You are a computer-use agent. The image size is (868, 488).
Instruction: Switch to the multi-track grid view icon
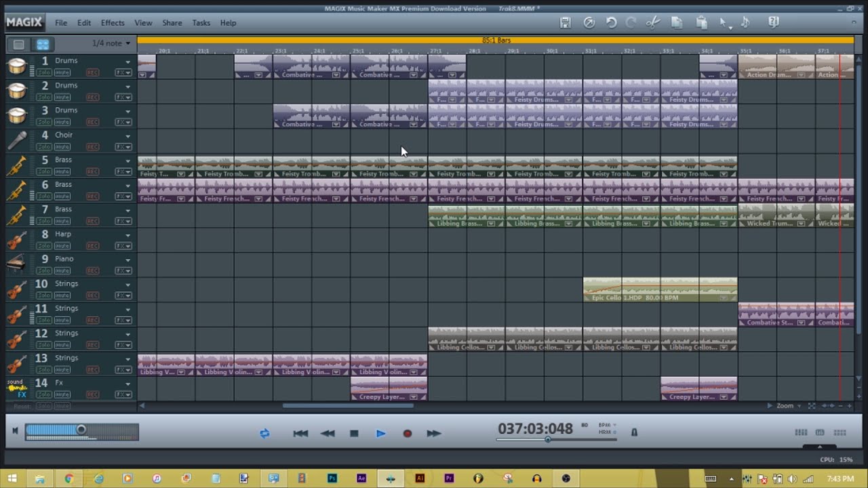point(43,45)
